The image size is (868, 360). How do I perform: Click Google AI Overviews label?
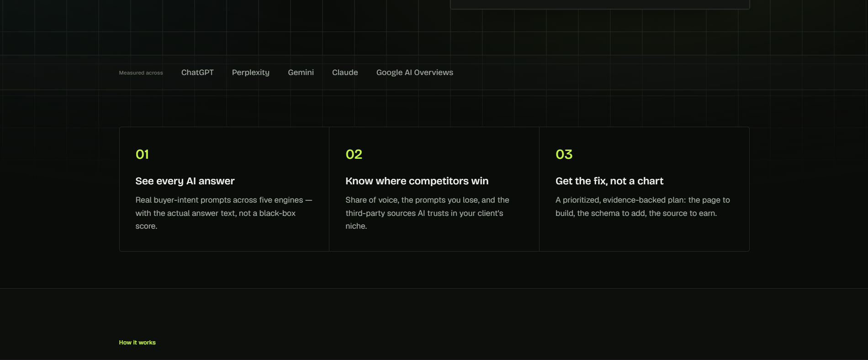415,72
